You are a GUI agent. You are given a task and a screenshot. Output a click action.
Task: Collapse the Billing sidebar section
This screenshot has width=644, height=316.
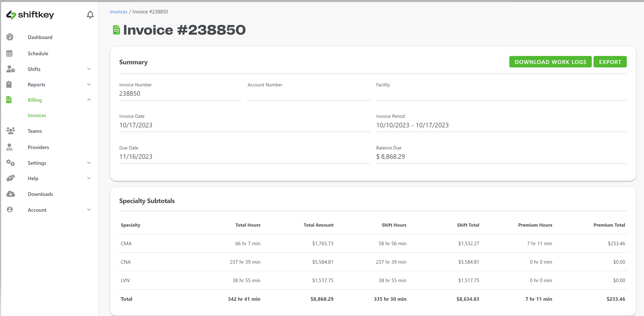pos(89,100)
